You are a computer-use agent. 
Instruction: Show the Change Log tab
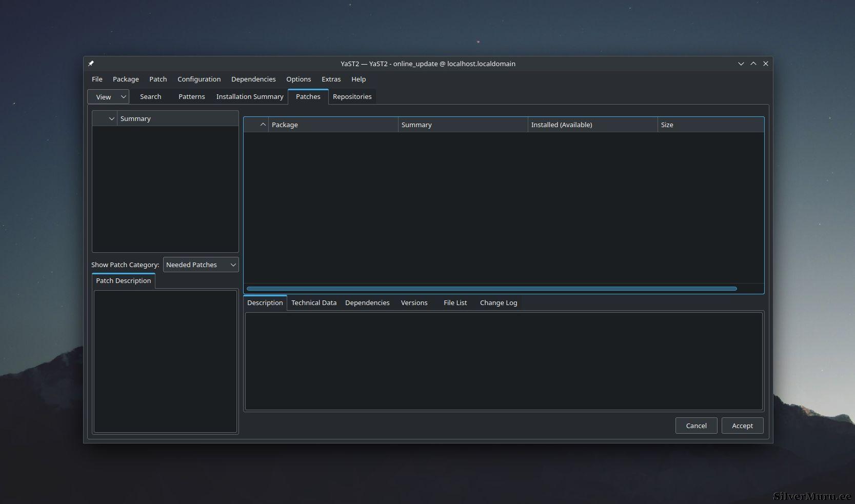pos(498,303)
